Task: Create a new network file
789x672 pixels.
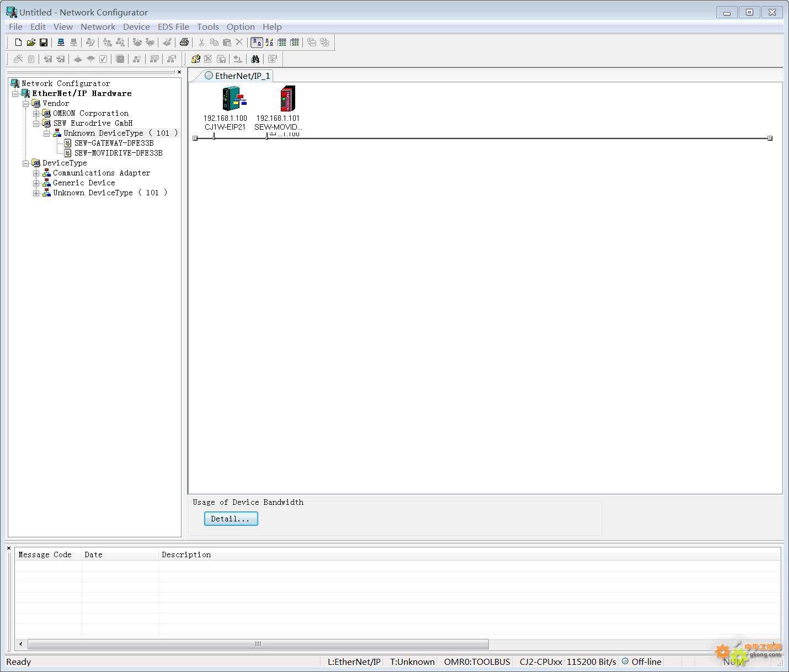Action: [x=18, y=42]
